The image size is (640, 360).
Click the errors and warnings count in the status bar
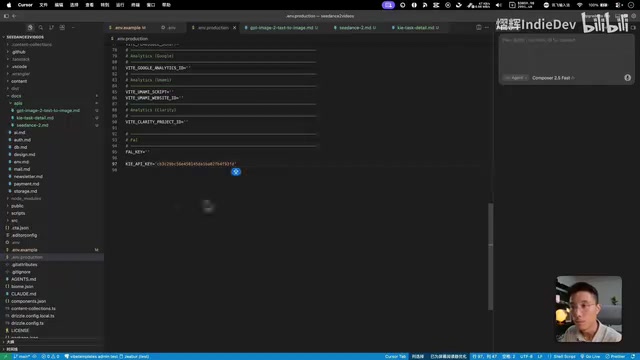click(50, 356)
